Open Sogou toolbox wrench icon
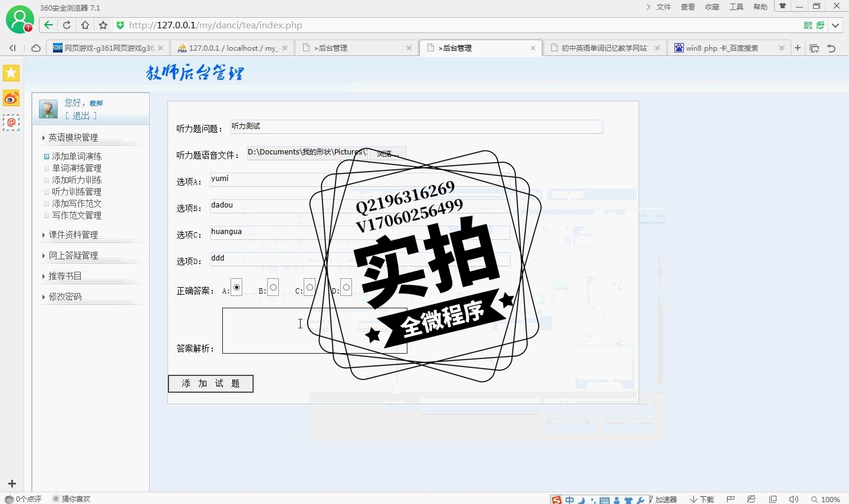Image resolution: width=849 pixels, height=504 pixels. [641, 500]
